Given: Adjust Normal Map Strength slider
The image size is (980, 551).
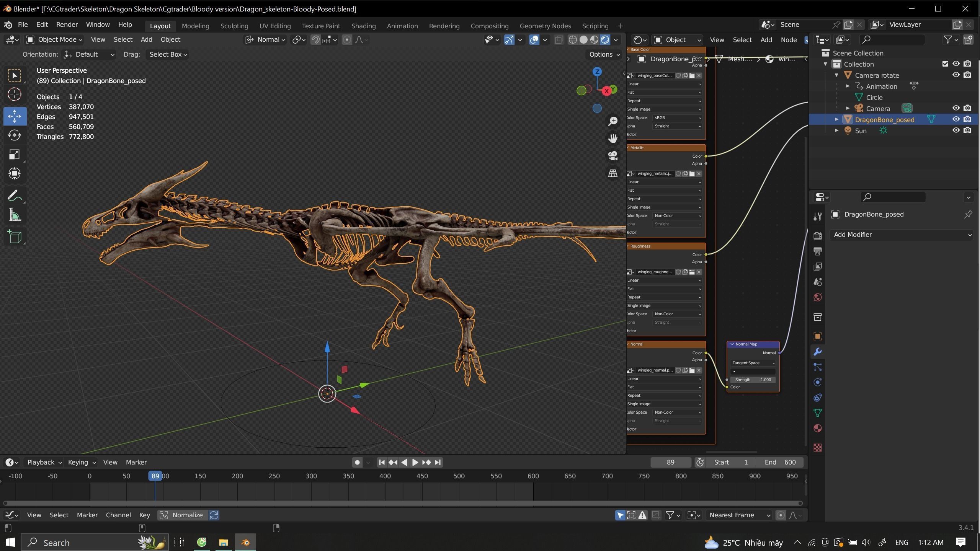Looking at the screenshot, I should pyautogui.click(x=753, y=380).
